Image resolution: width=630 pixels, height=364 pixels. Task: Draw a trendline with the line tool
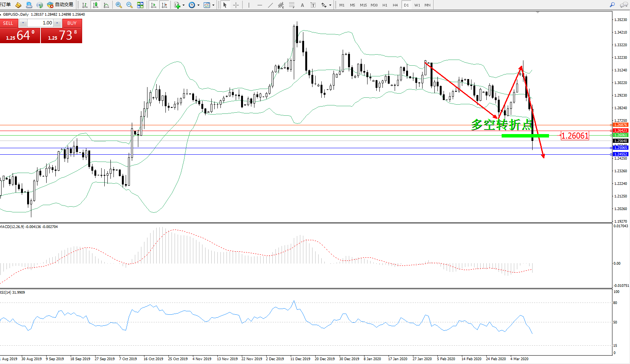(270, 5)
